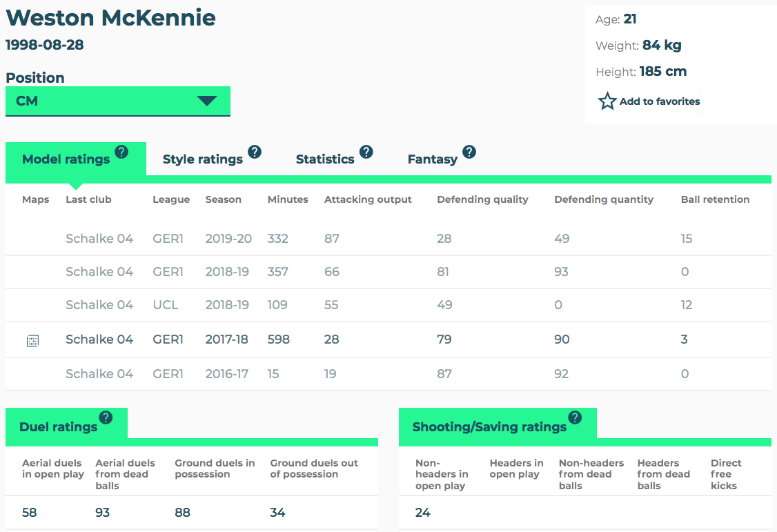Image resolution: width=777 pixels, height=532 pixels.
Task: Open the Position dropdown showing CM
Action: [x=117, y=101]
